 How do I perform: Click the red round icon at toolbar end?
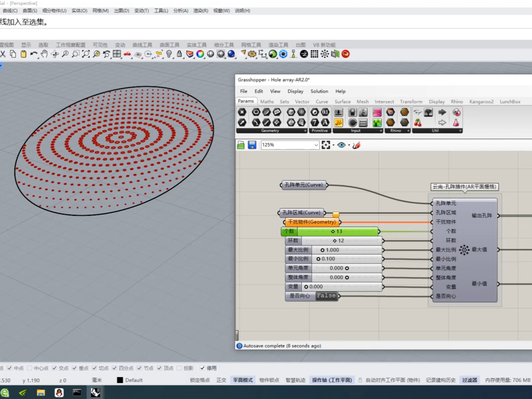pos(346,54)
